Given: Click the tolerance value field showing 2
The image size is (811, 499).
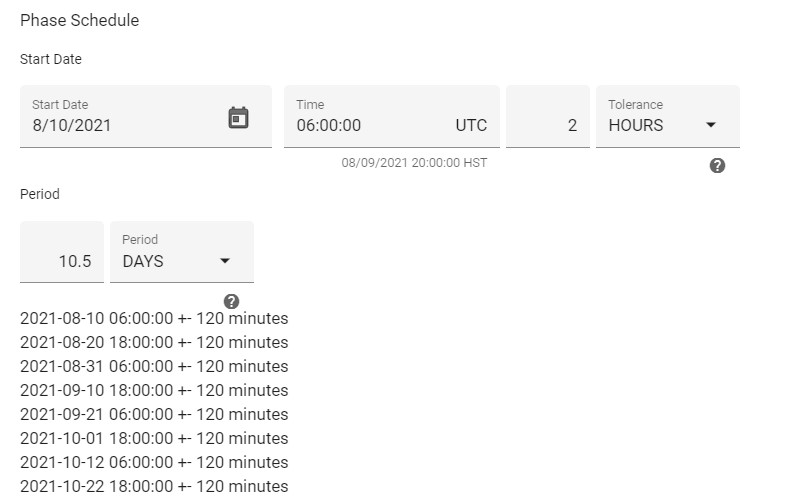Looking at the screenshot, I should tap(548, 116).
